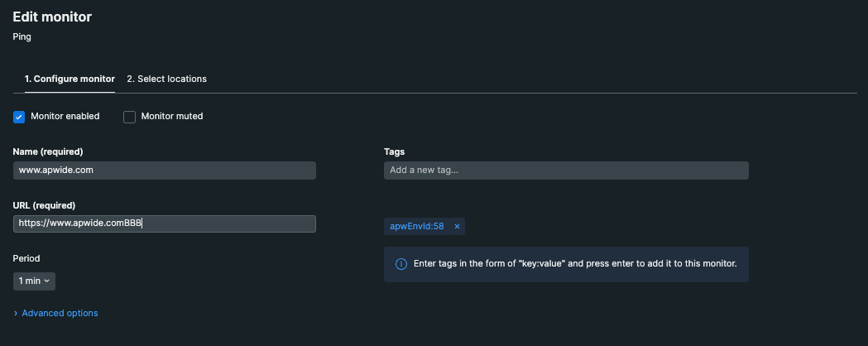Select the apwEnvId:58 tag chip text
This screenshot has width=868, height=346.
pos(417,226)
